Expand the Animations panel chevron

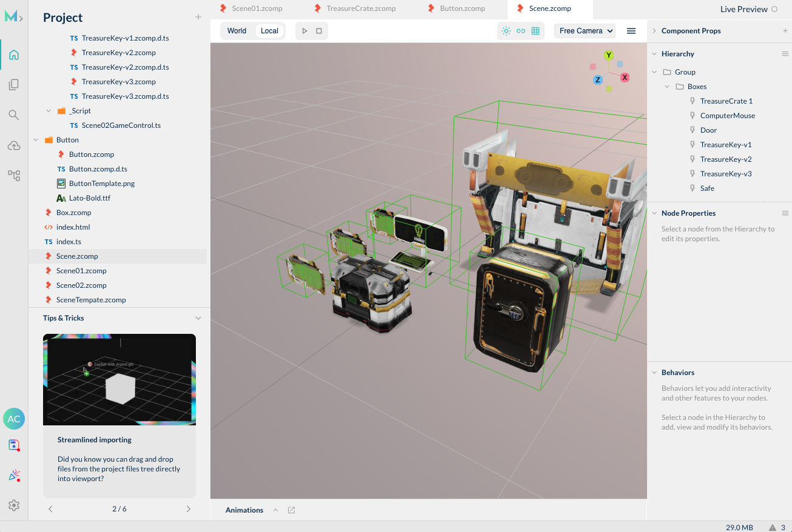coord(275,510)
